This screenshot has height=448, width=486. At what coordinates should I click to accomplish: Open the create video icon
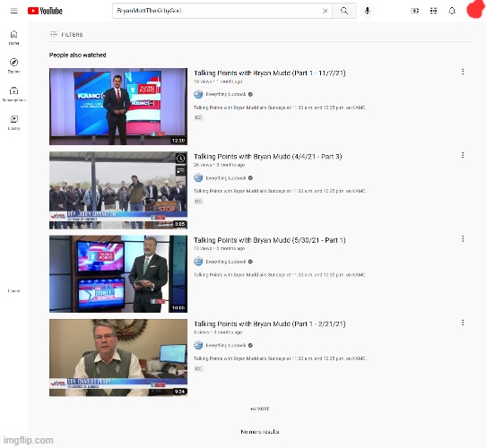point(414,11)
